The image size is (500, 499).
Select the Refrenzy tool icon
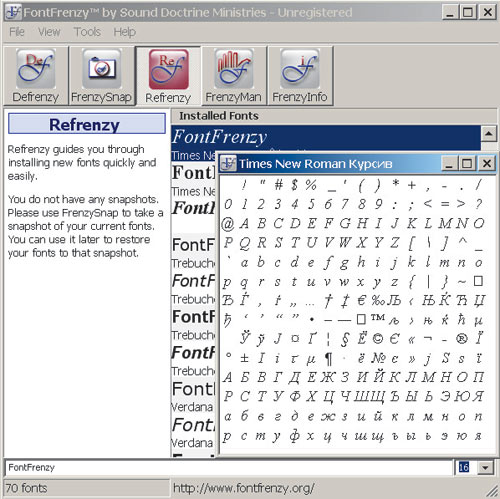tap(168, 76)
